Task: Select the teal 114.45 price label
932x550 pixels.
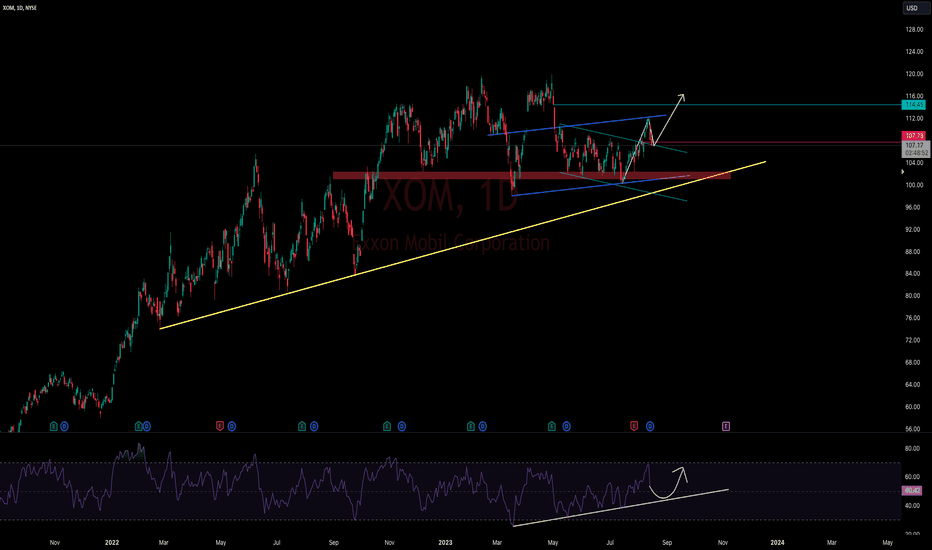Action: [x=914, y=105]
